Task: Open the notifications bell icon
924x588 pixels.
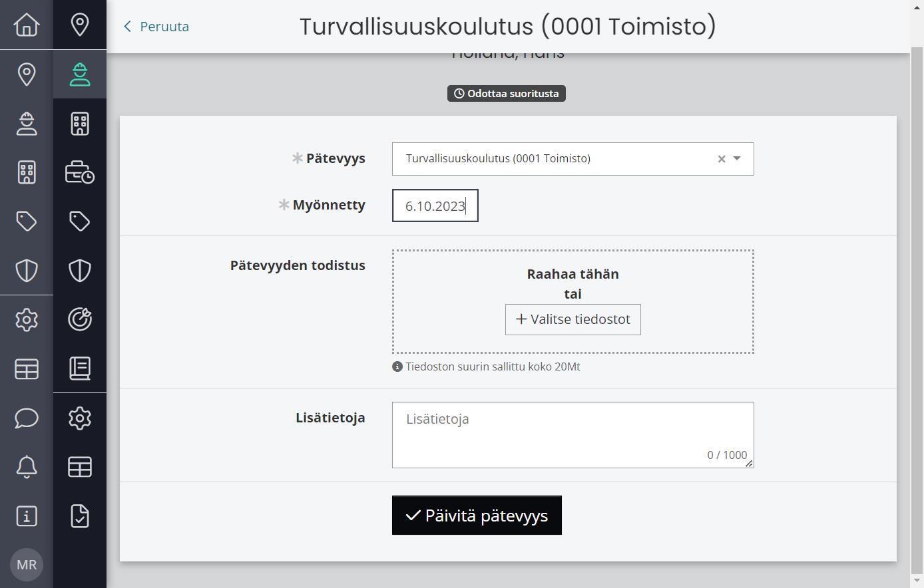Action: tap(27, 467)
